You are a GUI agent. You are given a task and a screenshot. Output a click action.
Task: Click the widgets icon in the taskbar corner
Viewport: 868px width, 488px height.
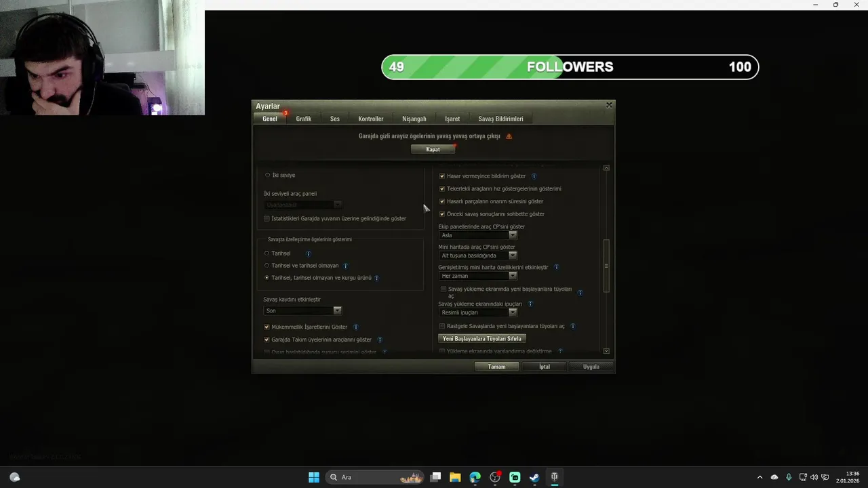[15, 477]
